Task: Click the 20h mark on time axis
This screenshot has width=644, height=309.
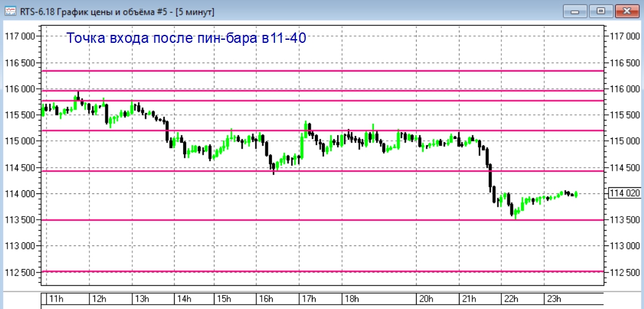Action: (426, 299)
